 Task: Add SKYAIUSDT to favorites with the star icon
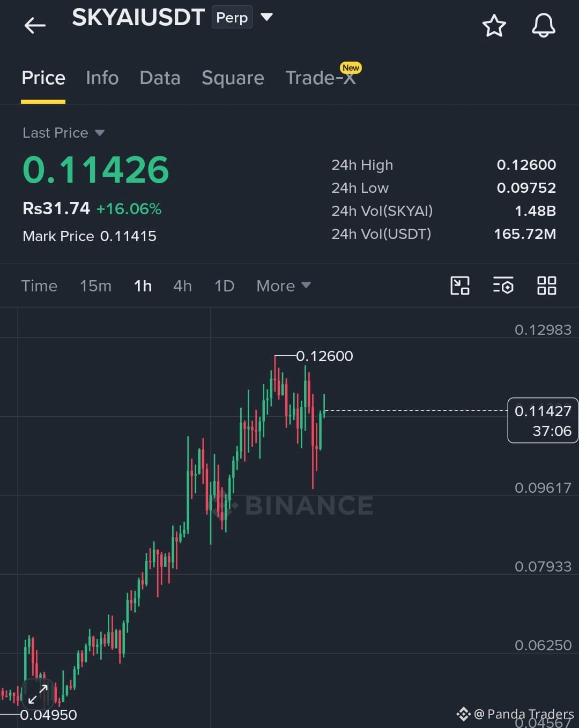(494, 26)
